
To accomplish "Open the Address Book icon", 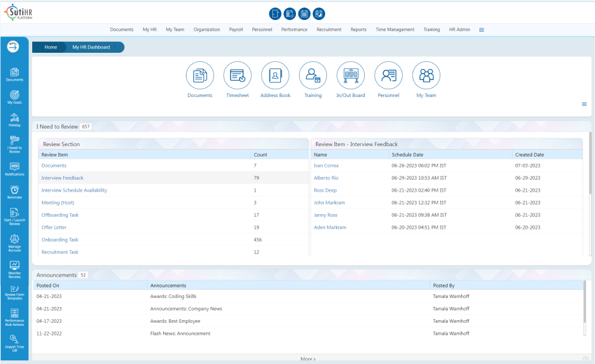I will point(275,76).
